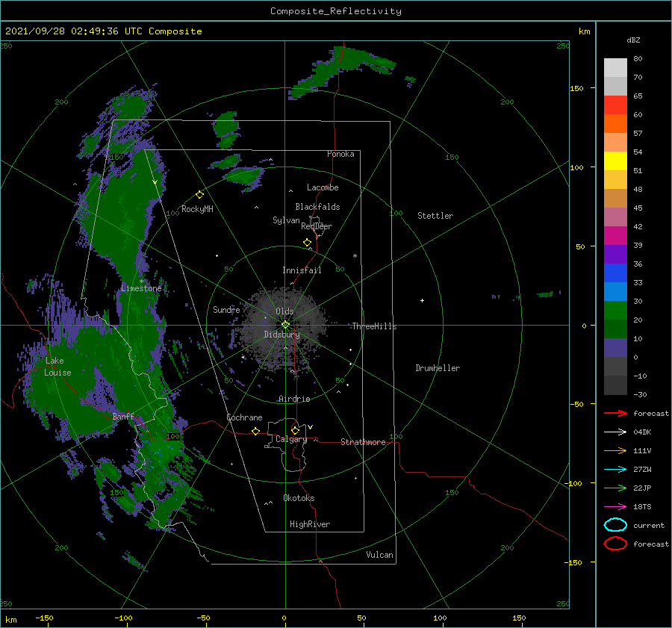Click the Lake Louise label
This screenshot has height=628, width=672.
tap(57, 367)
